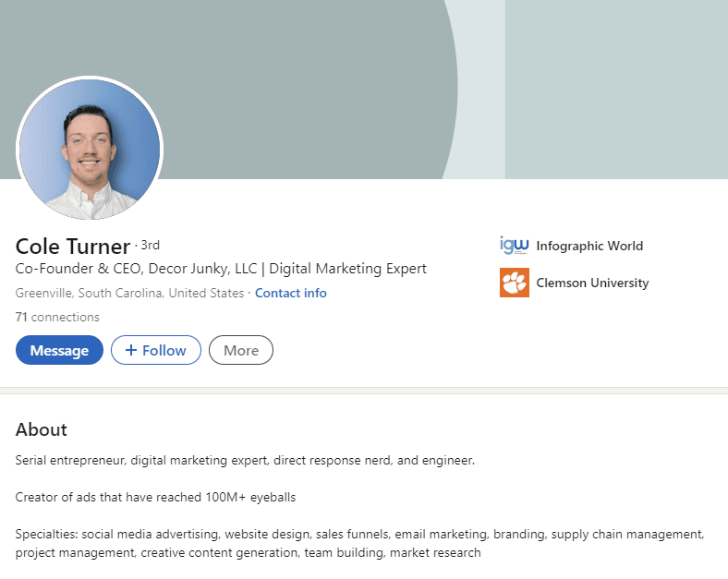This screenshot has width=728, height=579.
Task: Click the Clemson University tiger paw logo
Action: (515, 283)
